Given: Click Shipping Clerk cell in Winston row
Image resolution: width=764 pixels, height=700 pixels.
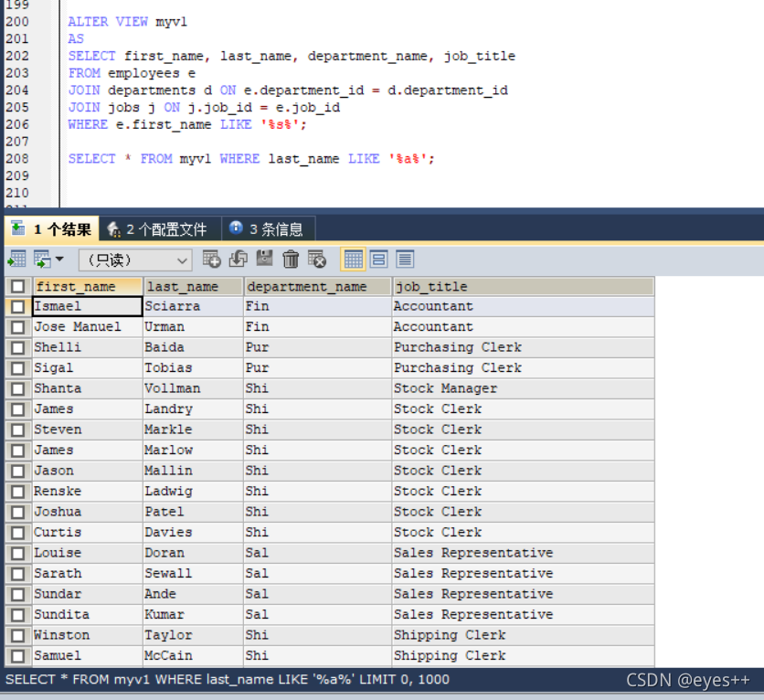Looking at the screenshot, I should 524,635.
